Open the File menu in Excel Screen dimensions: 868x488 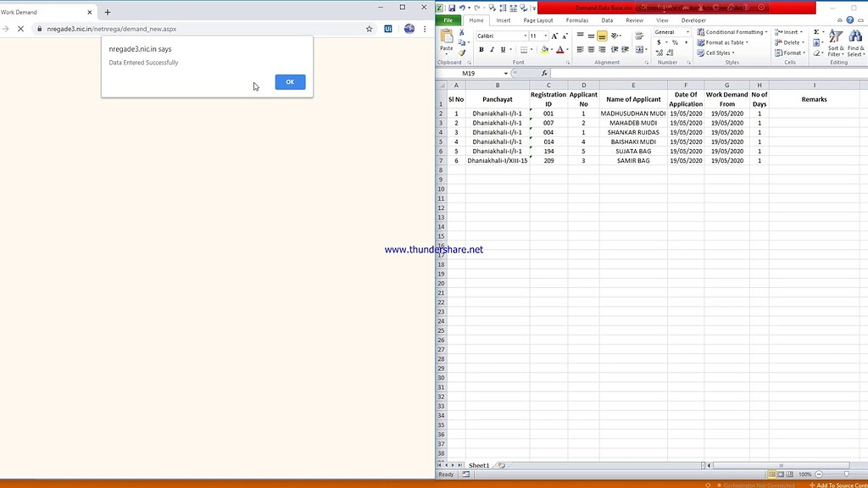pos(449,19)
